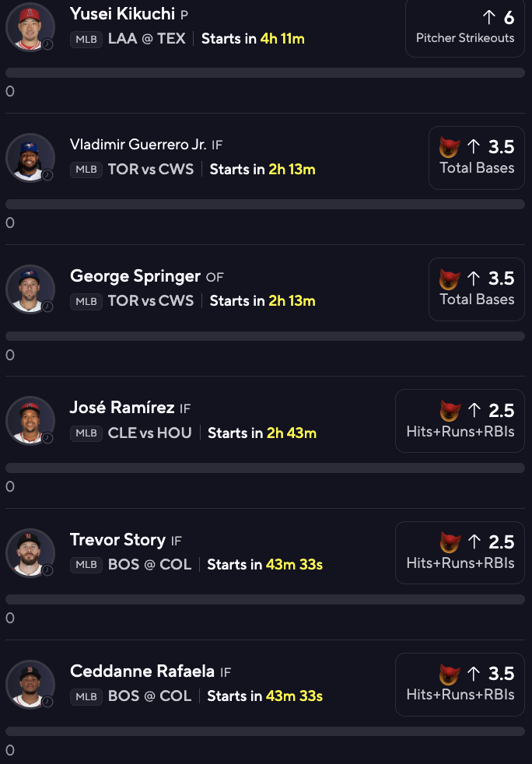Screen dimensions: 532x764
Task: Select Ramírez 2.5 Hits+Runs+RBIs box
Action: pos(460,421)
